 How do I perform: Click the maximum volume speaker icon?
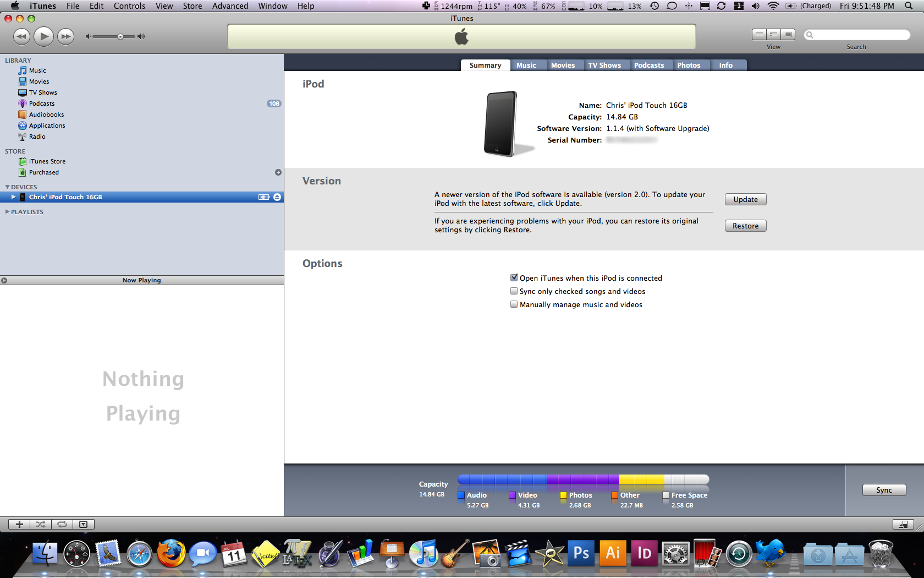tap(141, 36)
